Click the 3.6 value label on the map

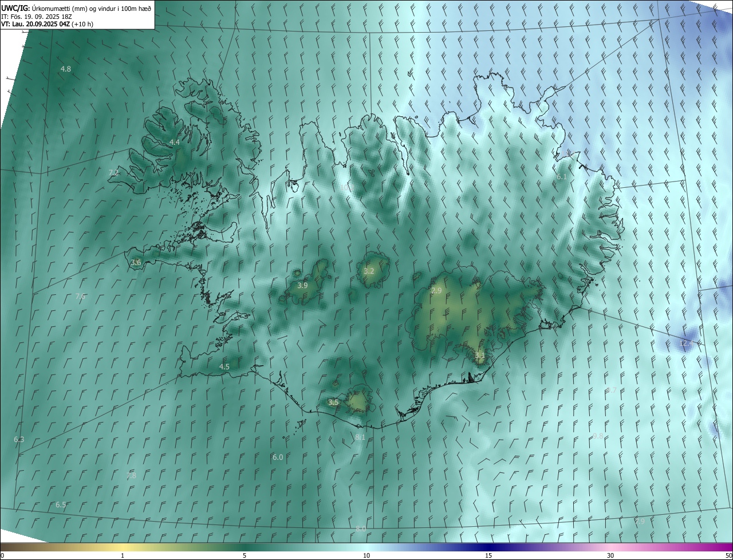[136, 262]
